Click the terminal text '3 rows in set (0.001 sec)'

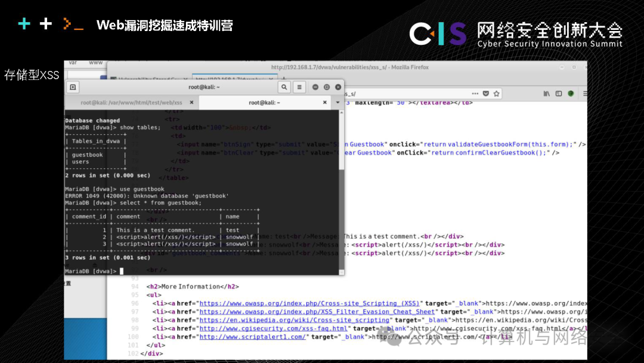click(107, 258)
